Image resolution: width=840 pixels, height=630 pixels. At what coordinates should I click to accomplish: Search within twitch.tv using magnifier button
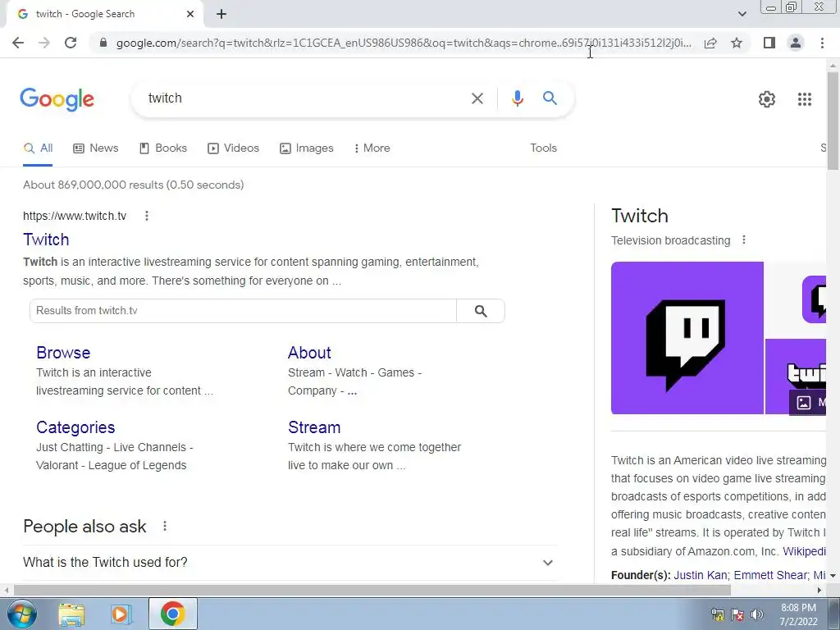[x=481, y=311]
